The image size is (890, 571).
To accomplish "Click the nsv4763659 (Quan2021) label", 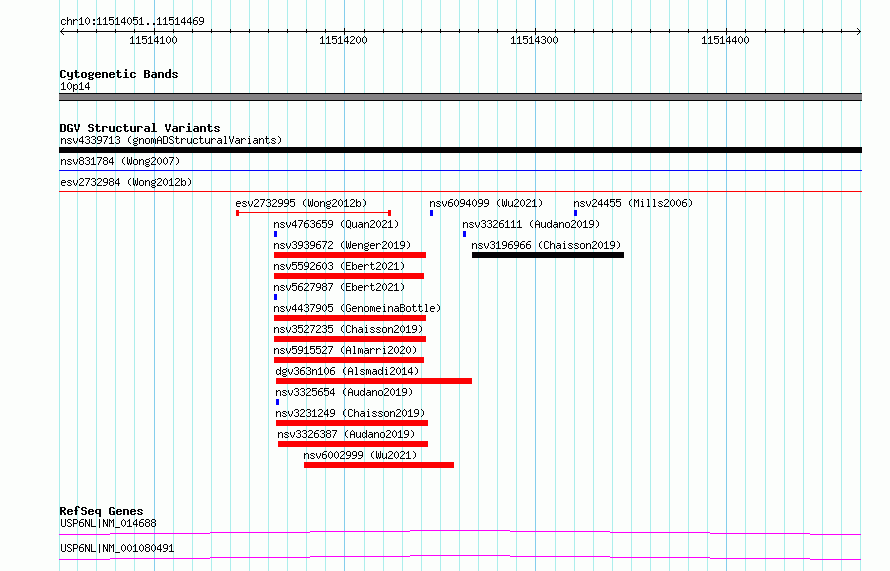I will tap(336, 224).
